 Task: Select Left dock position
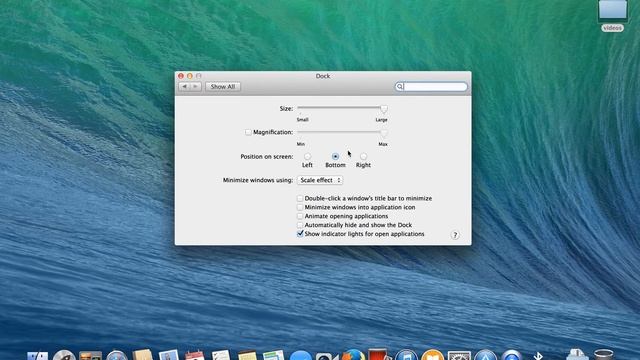(307, 156)
